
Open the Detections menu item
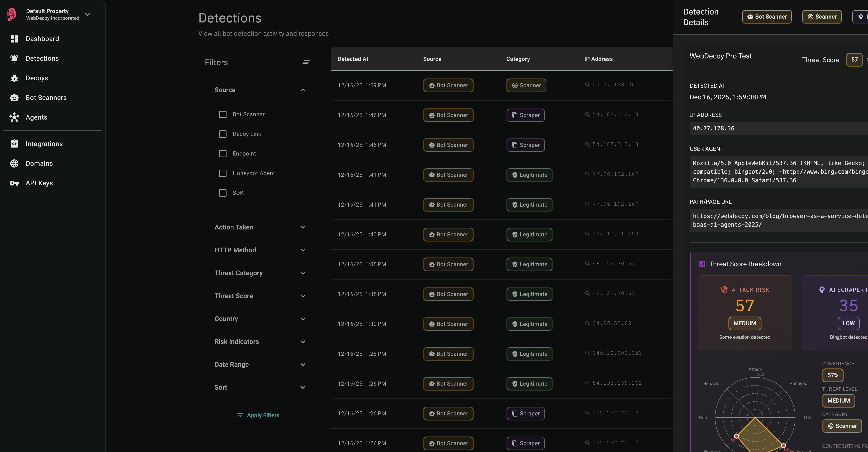(x=42, y=59)
